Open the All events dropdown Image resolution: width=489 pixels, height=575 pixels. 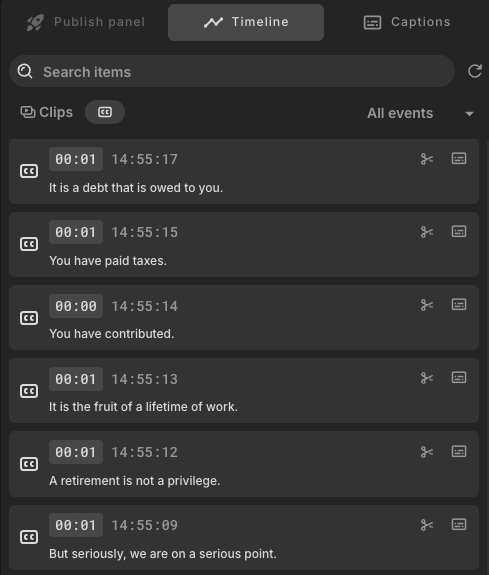420,113
